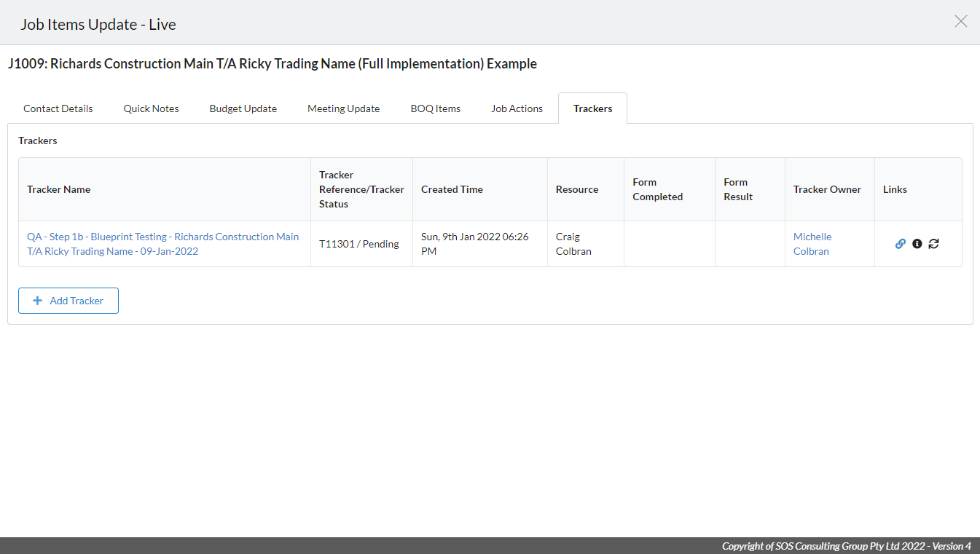Switch to the Contact Details tab
This screenshot has width=980, height=554.
(58, 108)
